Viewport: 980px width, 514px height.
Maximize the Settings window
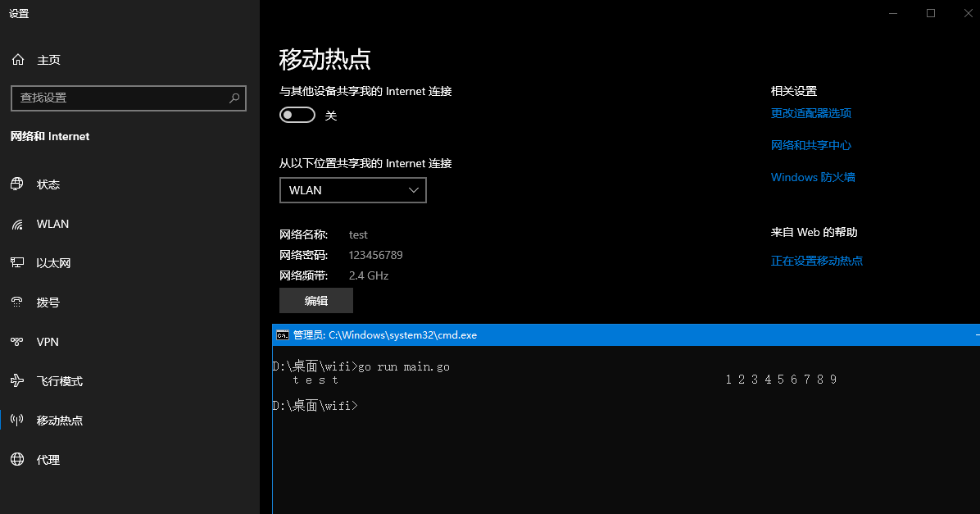(x=931, y=13)
